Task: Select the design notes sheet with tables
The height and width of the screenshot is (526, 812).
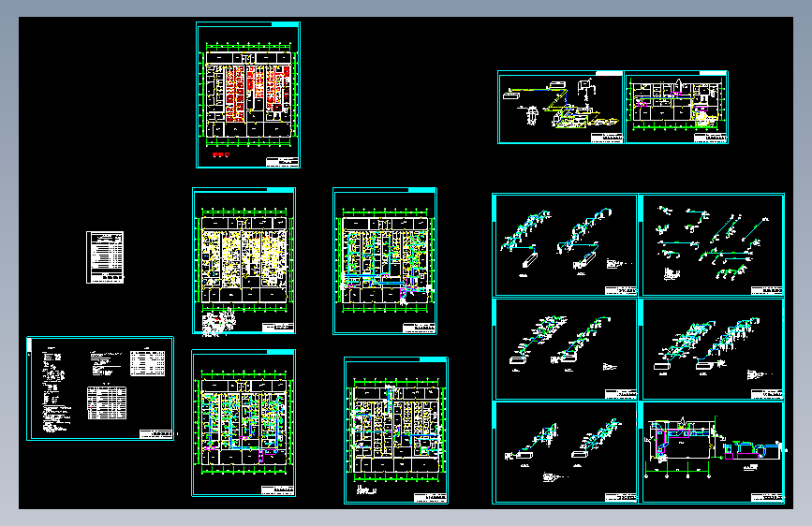Action: [100, 388]
